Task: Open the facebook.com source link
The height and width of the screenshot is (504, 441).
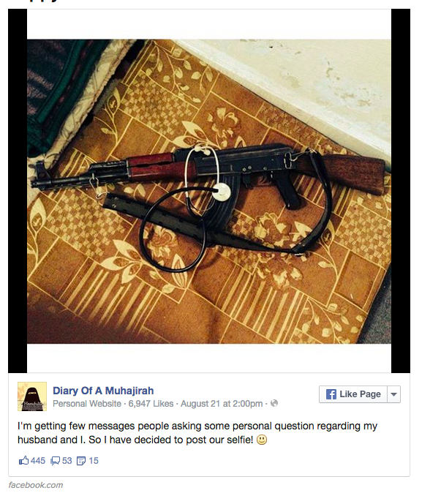Action: click(x=36, y=485)
